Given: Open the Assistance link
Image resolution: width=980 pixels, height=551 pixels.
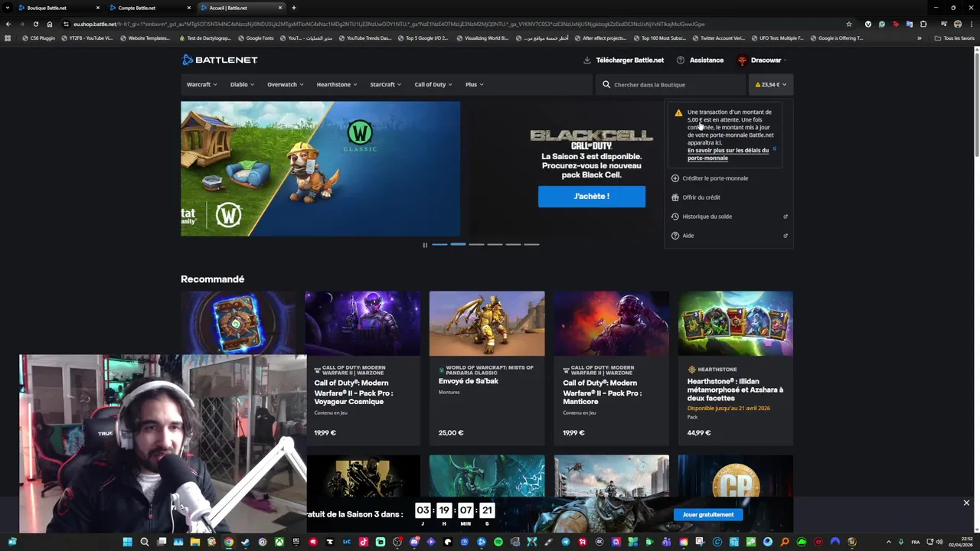Looking at the screenshot, I should point(706,60).
